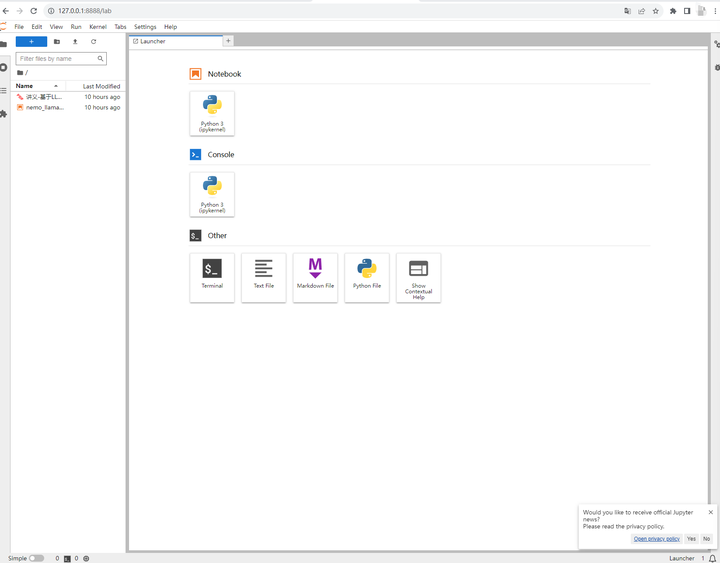Open the Kernel menu
This screenshot has width=720, height=563.
tap(98, 27)
